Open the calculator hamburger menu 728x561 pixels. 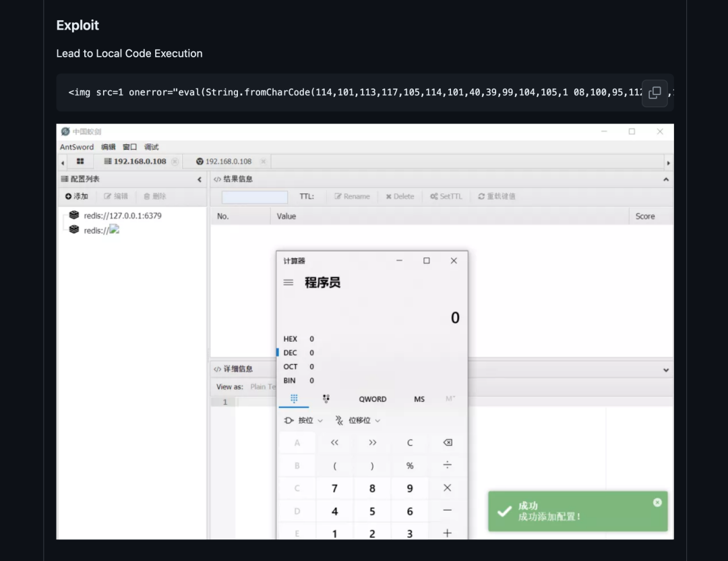289,283
